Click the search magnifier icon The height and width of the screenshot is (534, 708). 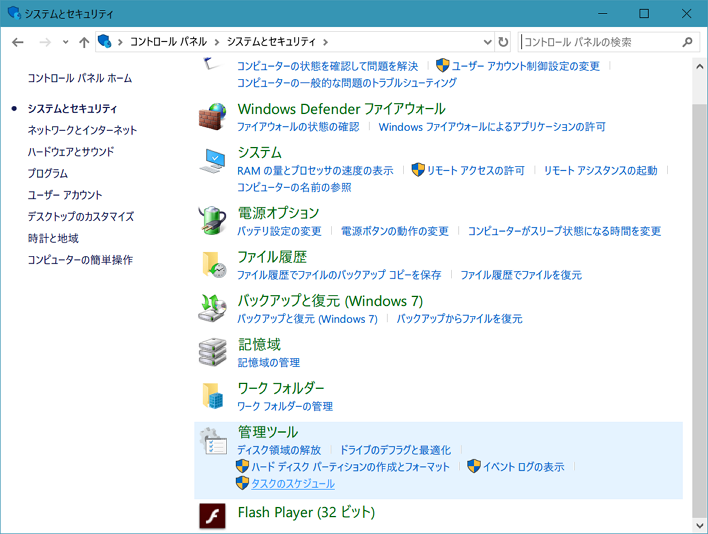pos(687,42)
